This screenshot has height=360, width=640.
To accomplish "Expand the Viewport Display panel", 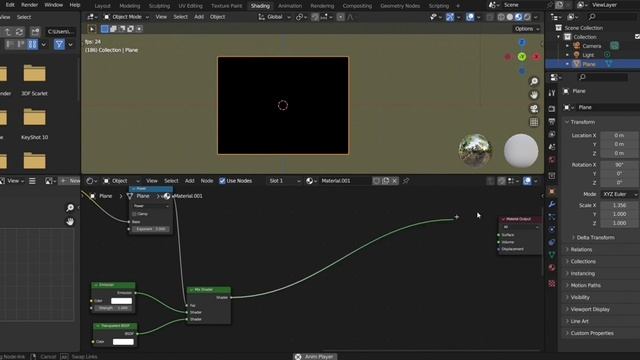I will 590,309.
